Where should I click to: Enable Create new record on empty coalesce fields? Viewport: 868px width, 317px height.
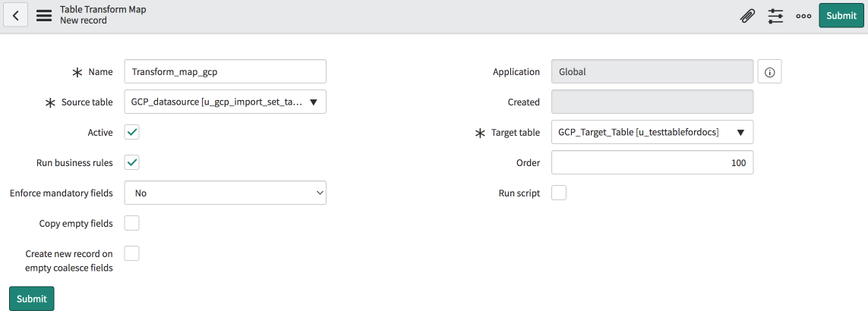[x=132, y=253]
